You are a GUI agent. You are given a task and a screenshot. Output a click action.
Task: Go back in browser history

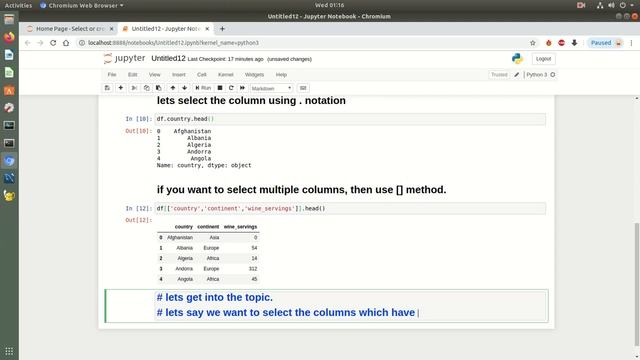pyautogui.click(x=28, y=43)
